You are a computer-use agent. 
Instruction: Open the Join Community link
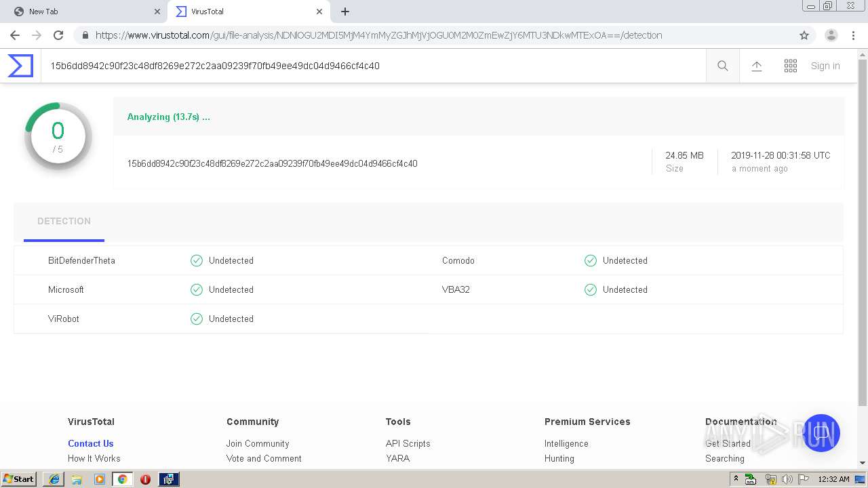(258, 443)
